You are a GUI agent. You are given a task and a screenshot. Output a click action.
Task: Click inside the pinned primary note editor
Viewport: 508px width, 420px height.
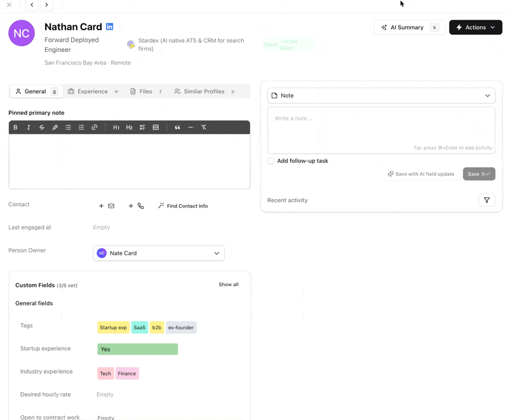pos(130,161)
